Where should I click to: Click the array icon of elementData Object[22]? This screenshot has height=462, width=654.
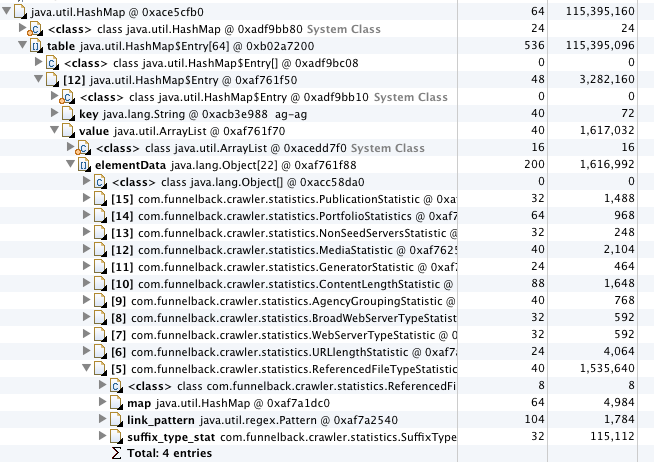(85, 166)
